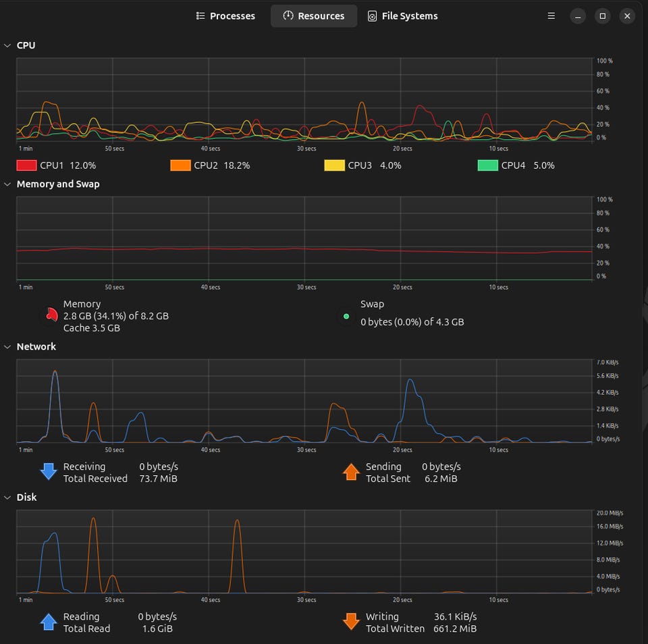This screenshot has width=648, height=644.
Task: Switch to the Processes tab
Action: [x=225, y=16]
